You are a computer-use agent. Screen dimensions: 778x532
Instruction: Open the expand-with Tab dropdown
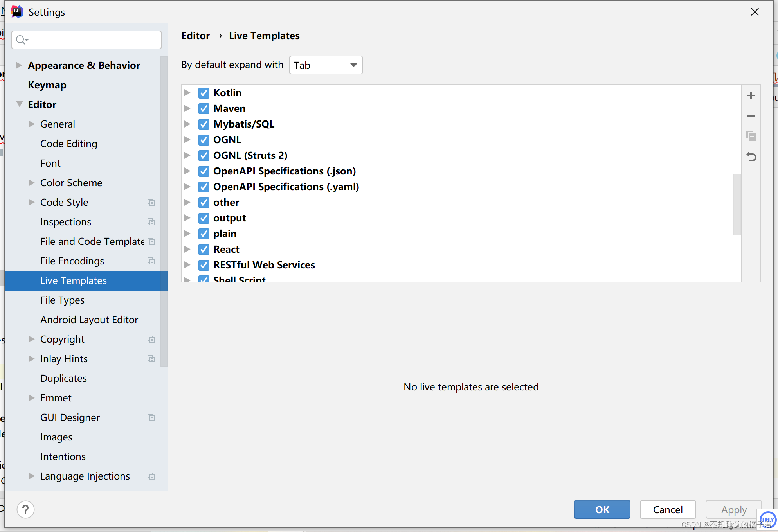[x=326, y=65]
